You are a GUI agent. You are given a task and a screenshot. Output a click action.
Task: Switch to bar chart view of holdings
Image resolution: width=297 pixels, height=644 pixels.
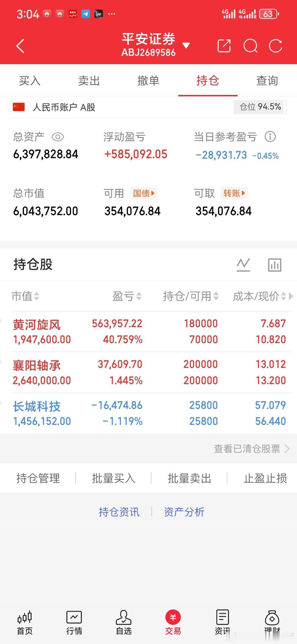[x=275, y=265]
